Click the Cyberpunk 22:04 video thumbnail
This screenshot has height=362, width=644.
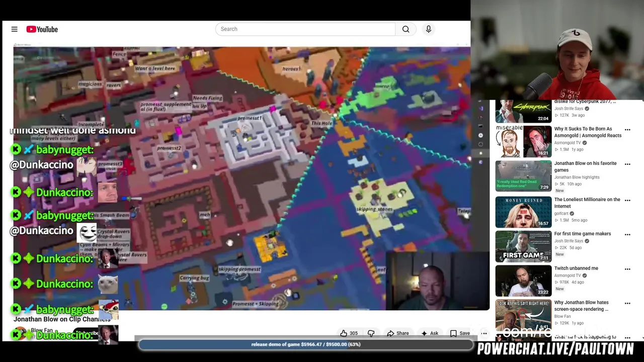point(523,112)
